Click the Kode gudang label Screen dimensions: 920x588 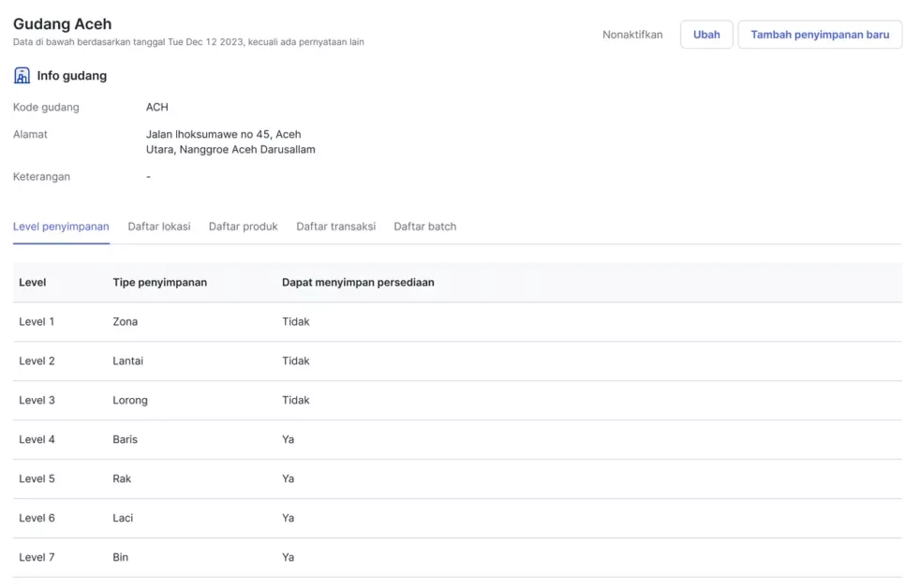[46, 108]
